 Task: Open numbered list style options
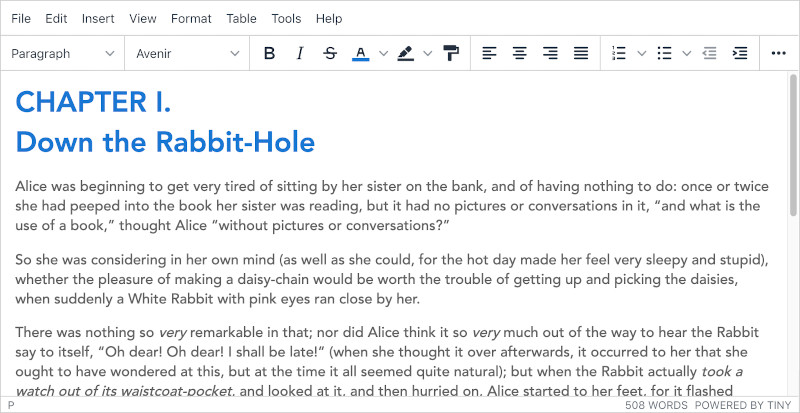coord(642,53)
